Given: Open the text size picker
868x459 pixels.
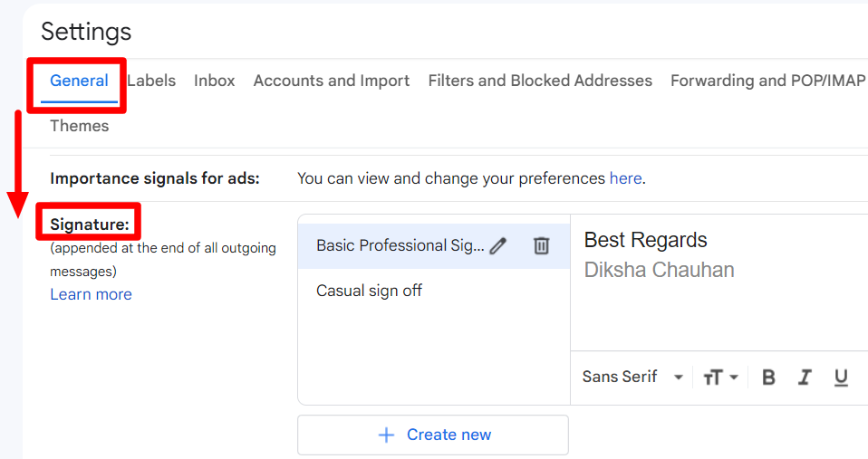Looking at the screenshot, I should 720,378.
